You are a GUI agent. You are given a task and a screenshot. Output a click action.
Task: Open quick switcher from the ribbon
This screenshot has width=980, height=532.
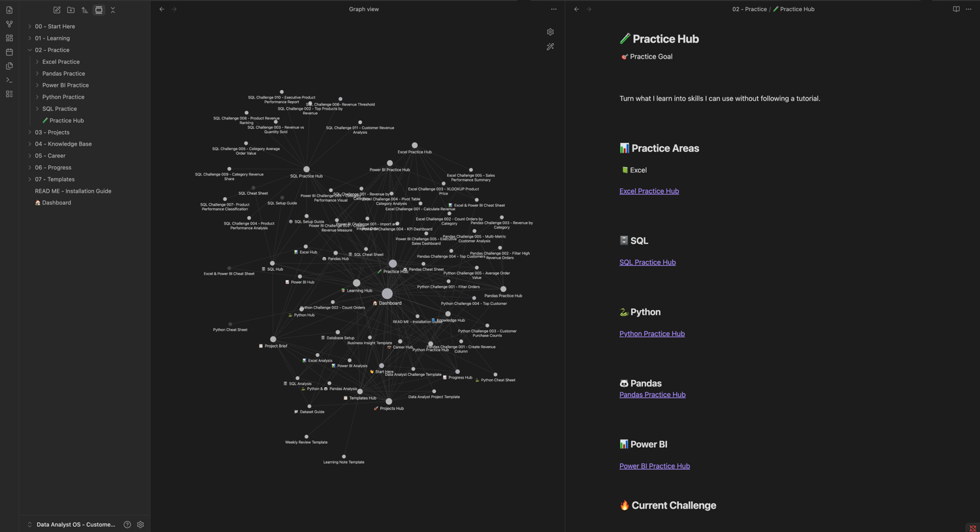[9, 10]
